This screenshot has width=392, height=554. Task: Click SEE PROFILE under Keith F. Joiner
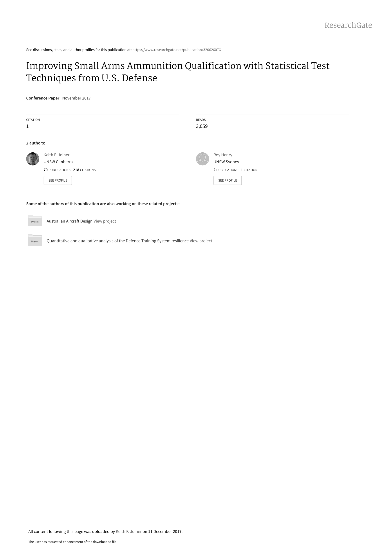(x=58, y=180)
